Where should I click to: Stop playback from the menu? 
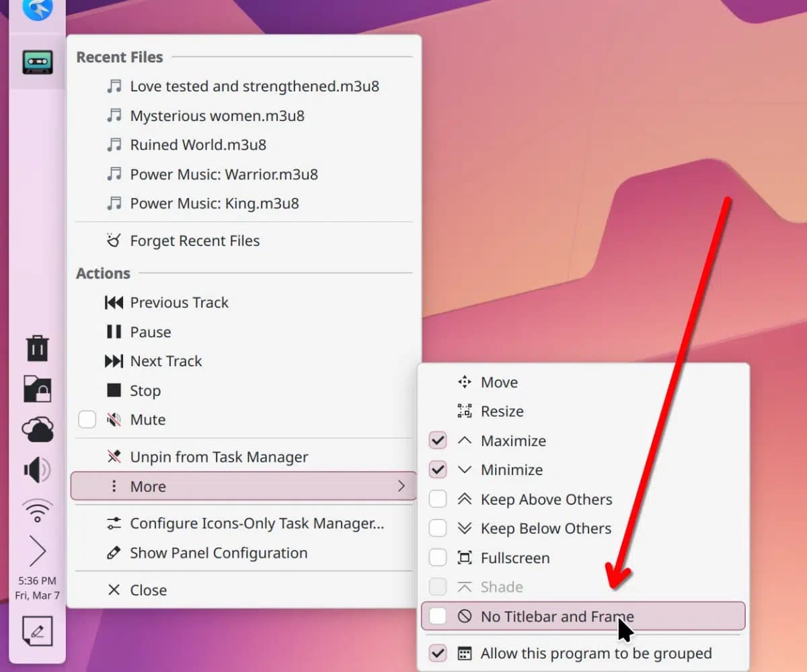click(x=243, y=390)
